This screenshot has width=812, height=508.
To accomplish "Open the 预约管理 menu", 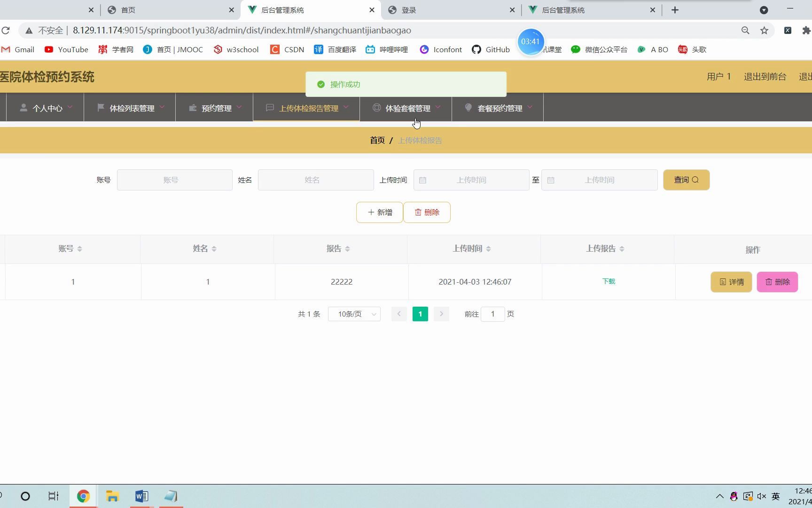I will (215, 108).
